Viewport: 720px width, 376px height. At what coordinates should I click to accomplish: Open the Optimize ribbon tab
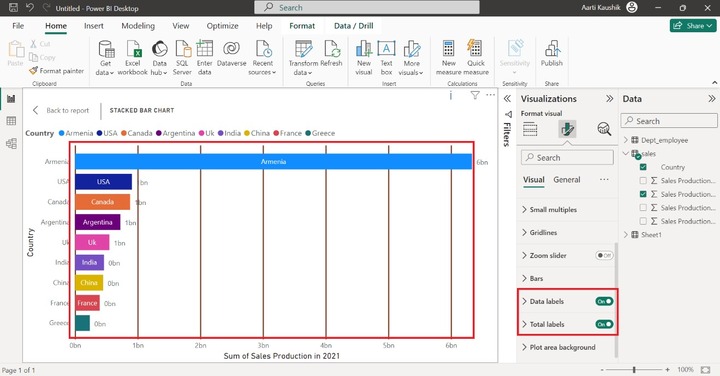pyautogui.click(x=222, y=26)
